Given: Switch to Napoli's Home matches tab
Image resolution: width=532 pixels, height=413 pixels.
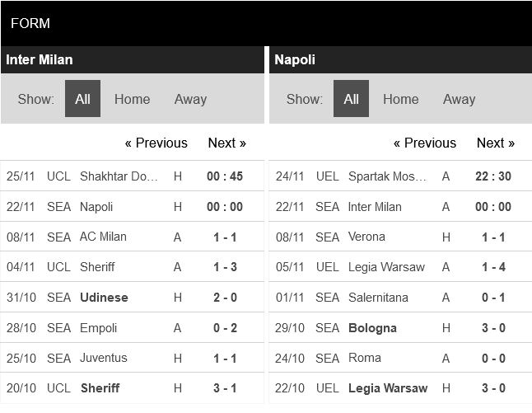Looking at the screenshot, I should coord(400,99).
